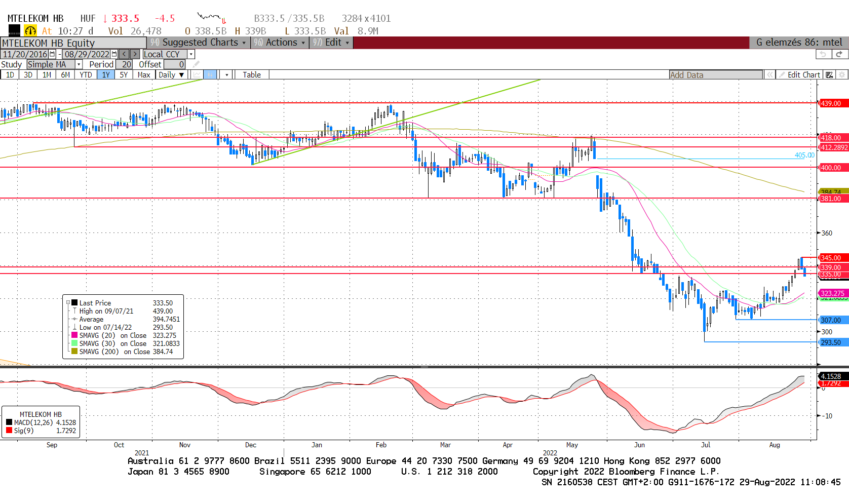849x504 pixels.
Task: Click start date field 11/20/2016
Action: point(25,54)
